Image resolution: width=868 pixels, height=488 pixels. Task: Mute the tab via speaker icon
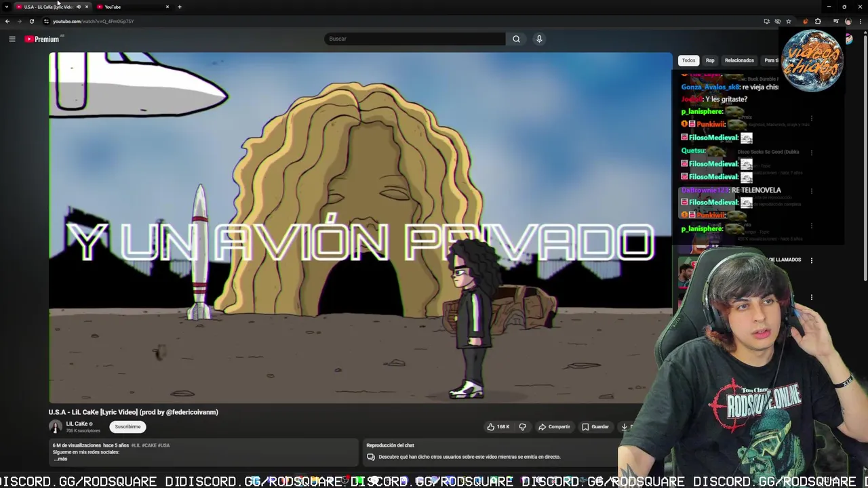[78, 7]
